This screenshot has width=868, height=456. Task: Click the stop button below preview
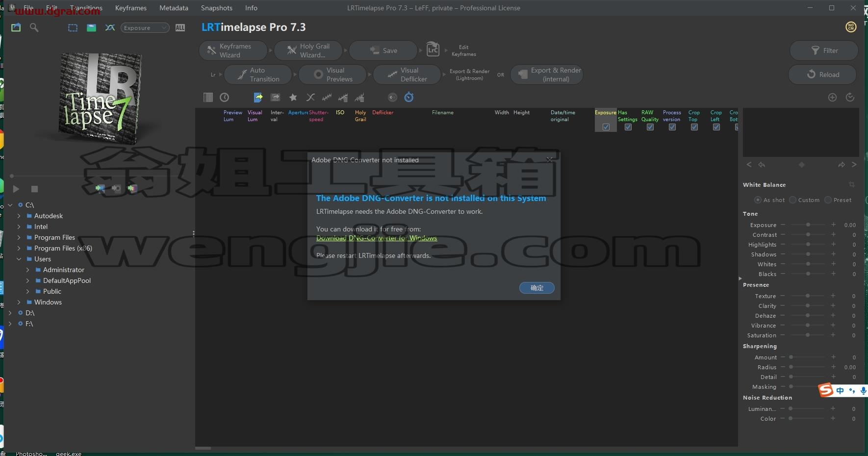click(34, 189)
